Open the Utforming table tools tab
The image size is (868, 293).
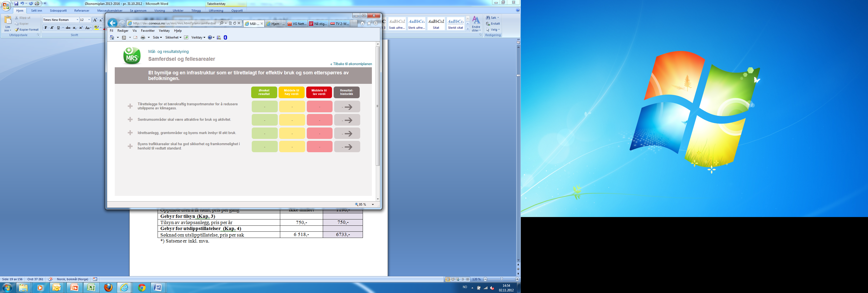click(216, 11)
